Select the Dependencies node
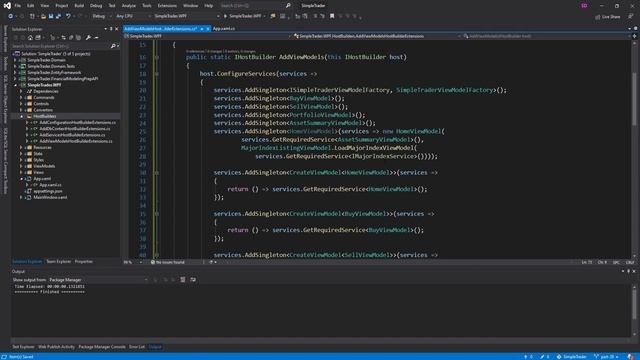 click(x=46, y=91)
